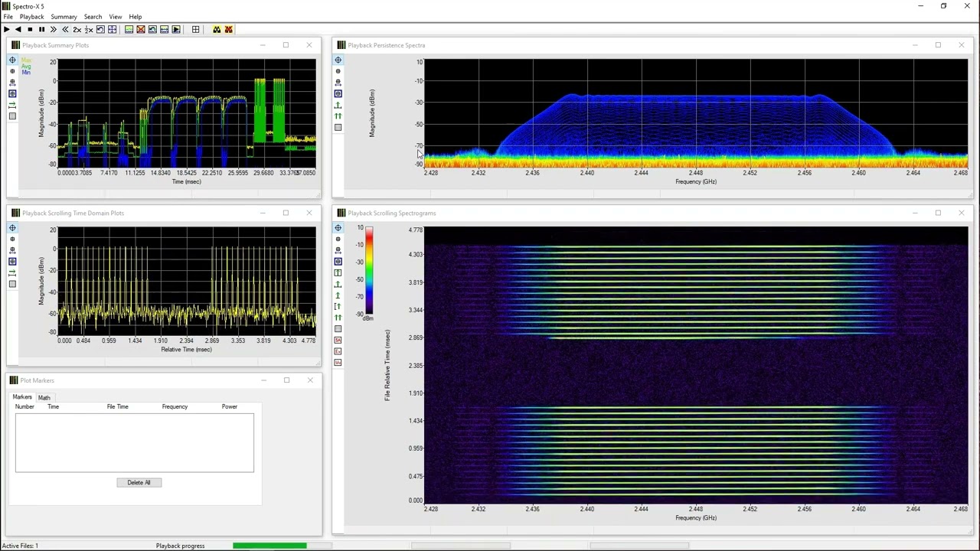Switch to the Math tab in Plot Markers
The width and height of the screenshot is (980, 551).
[x=44, y=398]
